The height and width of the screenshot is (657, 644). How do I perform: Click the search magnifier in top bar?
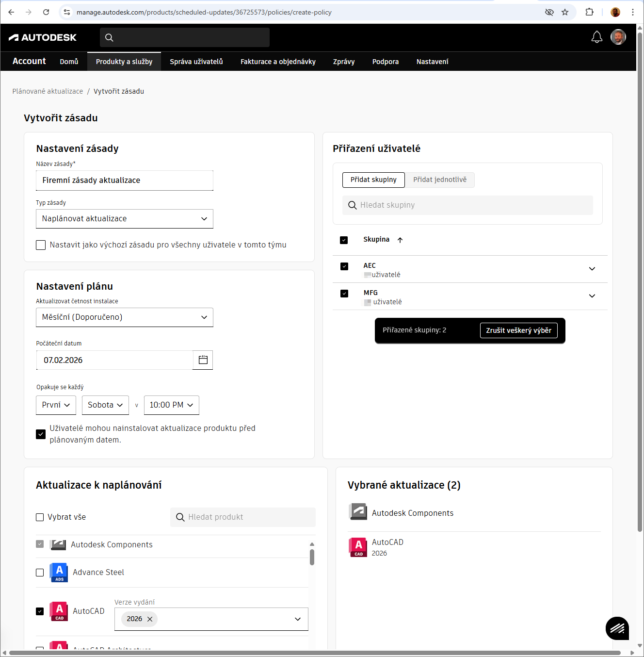(x=109, y=37)
